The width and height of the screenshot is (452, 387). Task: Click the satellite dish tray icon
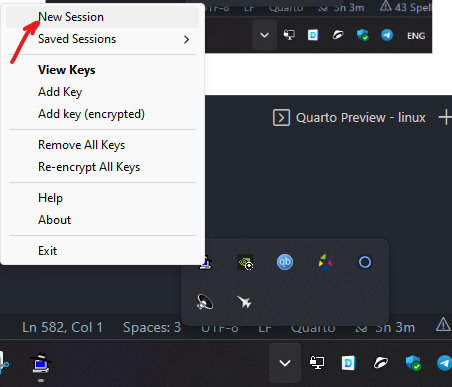205,302
